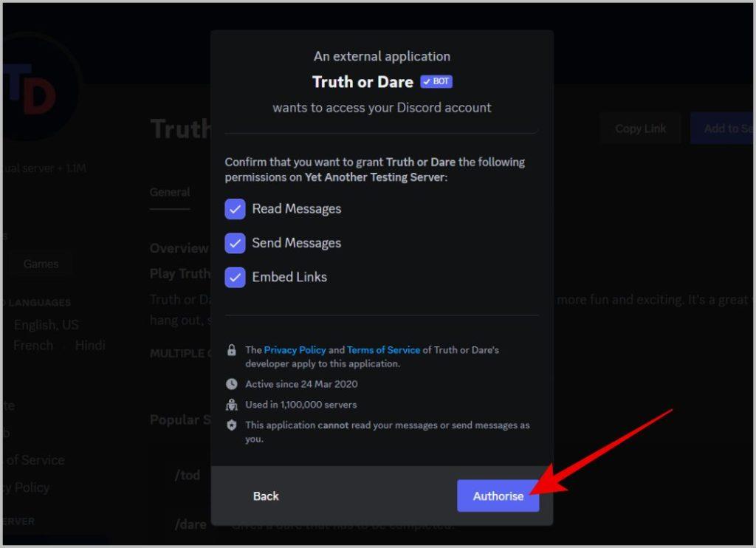
Task: Click Copy Link button in background page
Action: 640,129
